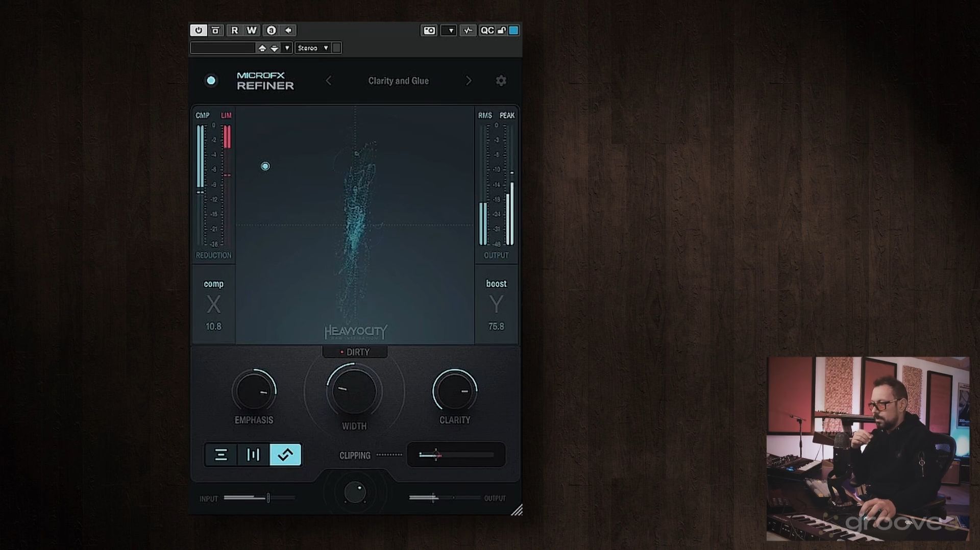
Task: Click the blue square indicator at top right
Action: 513,31
